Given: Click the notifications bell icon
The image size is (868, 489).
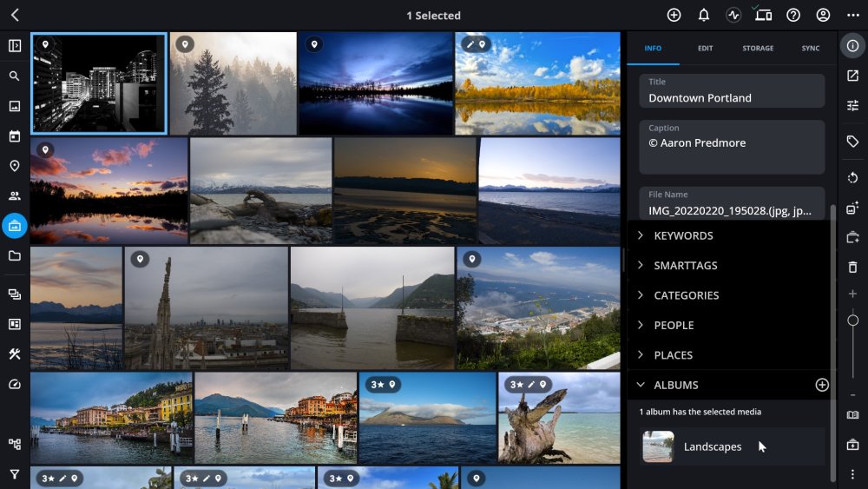Looking at the screenshot, I should pyautogui.click(x=704, y=15).
